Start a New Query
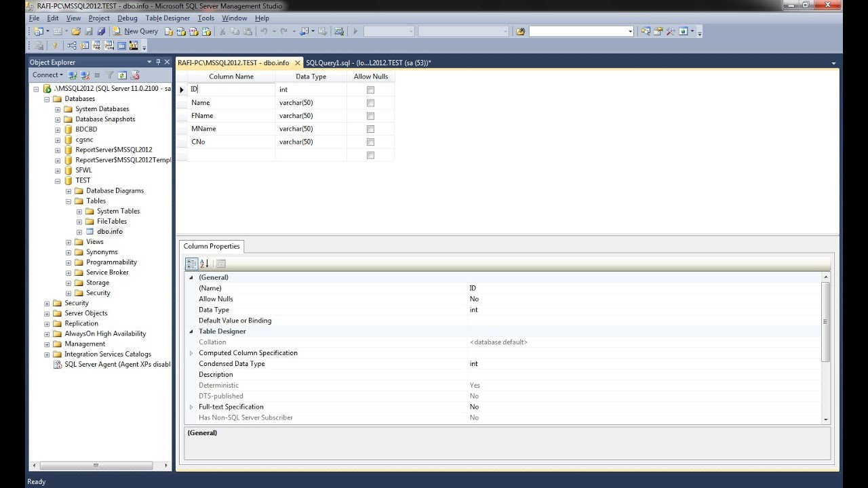The image size is (868, 488). [x=135, y=31]
